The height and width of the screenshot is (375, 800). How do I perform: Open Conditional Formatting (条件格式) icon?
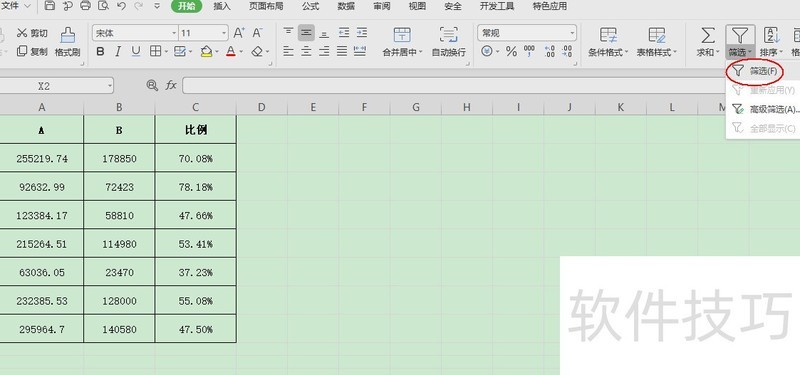tap(608, 35)
